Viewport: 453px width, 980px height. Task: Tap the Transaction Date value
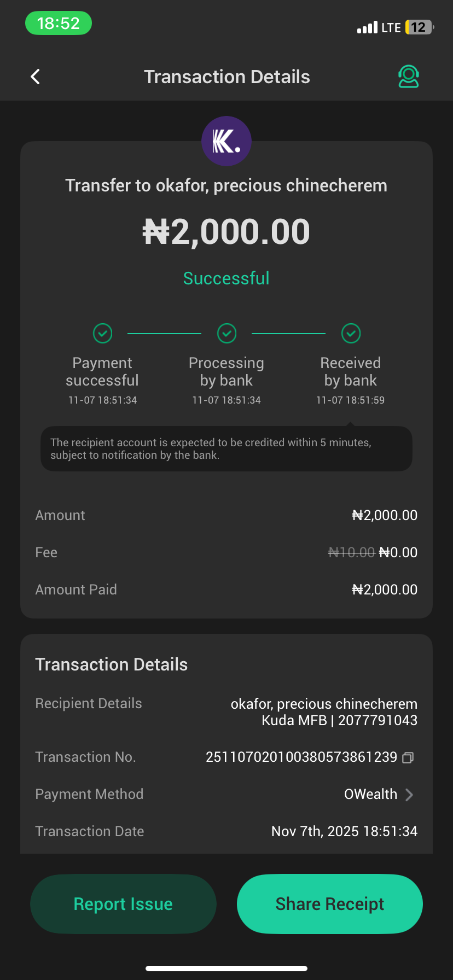click(x=344, y=832)
